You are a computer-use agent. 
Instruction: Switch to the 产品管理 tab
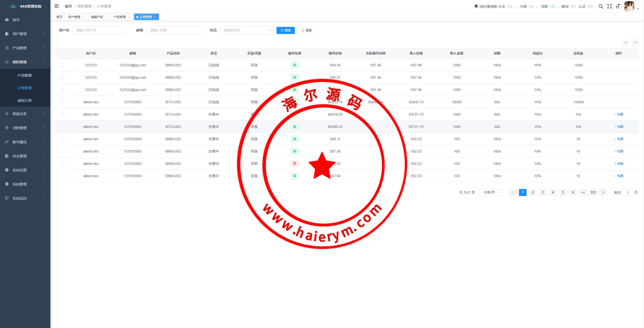click(119, 17)
